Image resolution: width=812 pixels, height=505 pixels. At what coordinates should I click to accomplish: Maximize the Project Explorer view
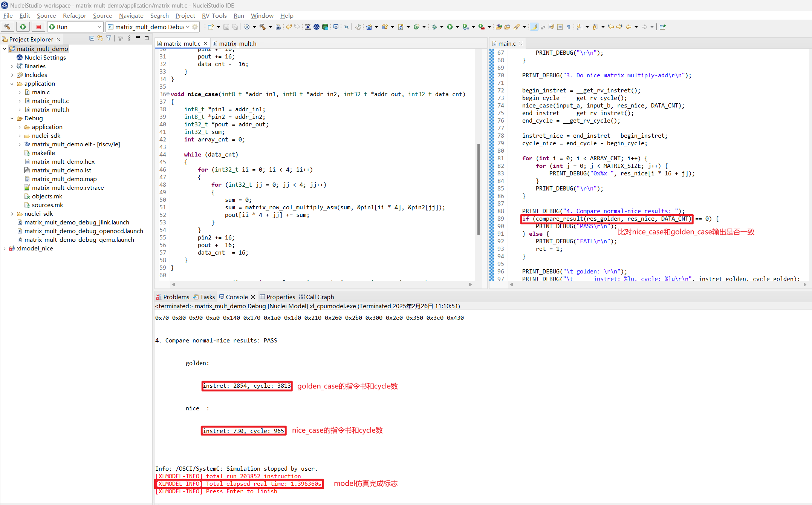point(147,38)
